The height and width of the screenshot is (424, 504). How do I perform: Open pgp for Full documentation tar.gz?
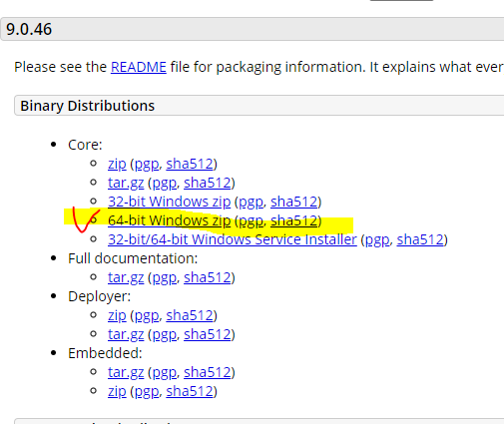(165, 278)
